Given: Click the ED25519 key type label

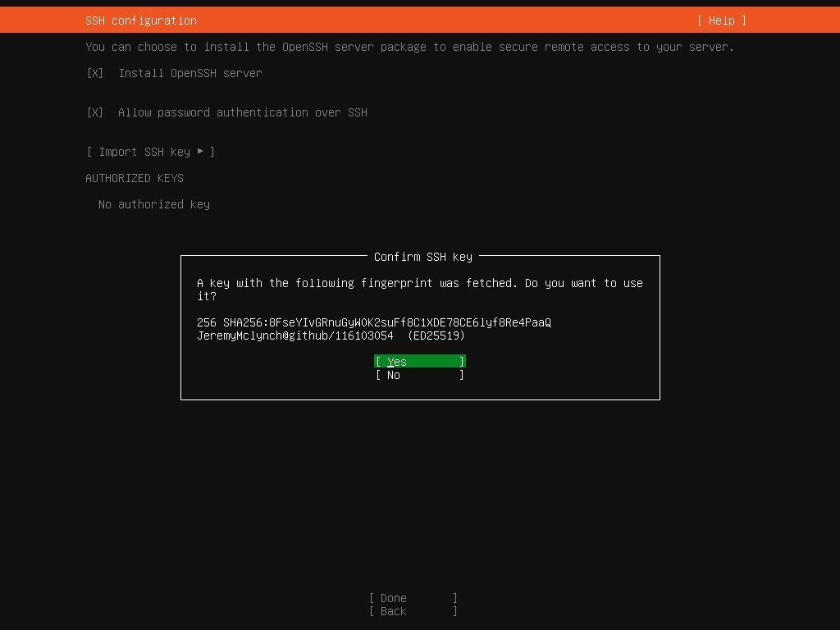Looking at the screenshot, I should coord(436,336).
